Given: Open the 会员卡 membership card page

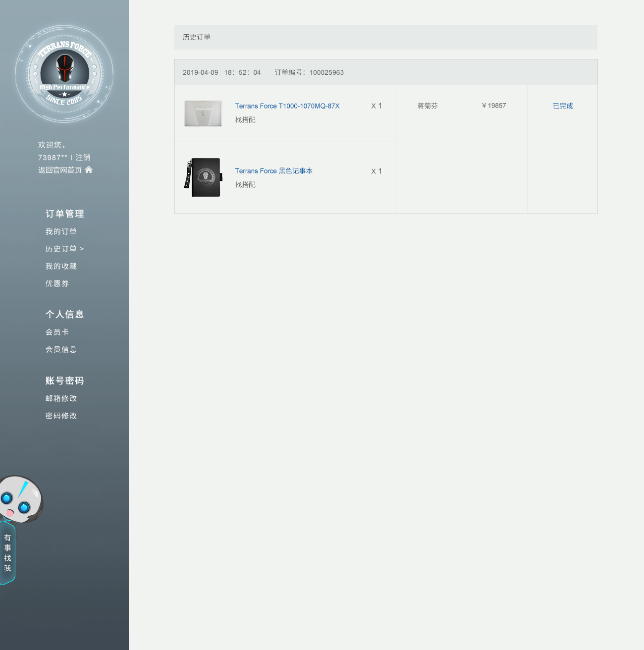Looking at the screenshot, I should (57, 332).
